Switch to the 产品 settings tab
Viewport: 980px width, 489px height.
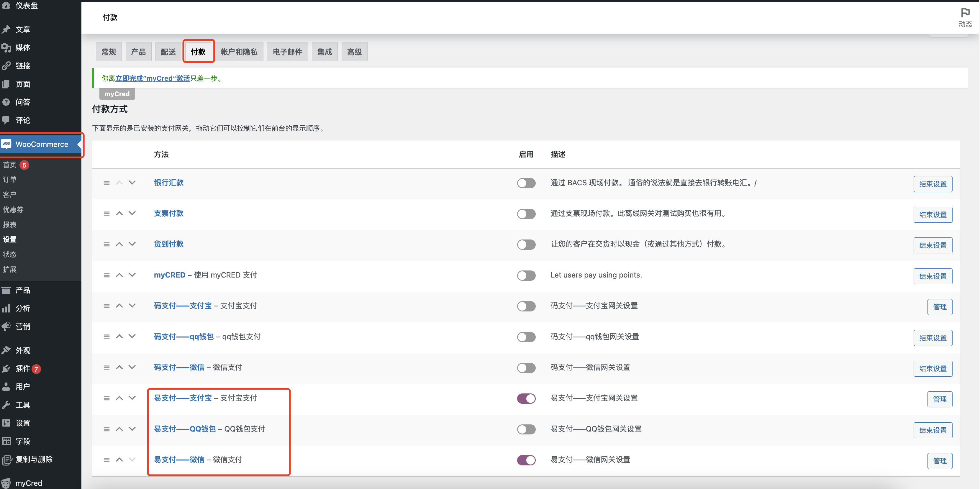[138, 52]
